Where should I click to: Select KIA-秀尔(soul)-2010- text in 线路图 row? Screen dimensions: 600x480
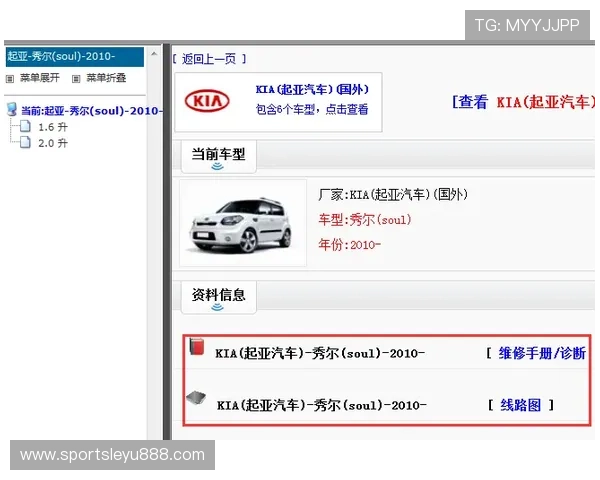[322, 405]
